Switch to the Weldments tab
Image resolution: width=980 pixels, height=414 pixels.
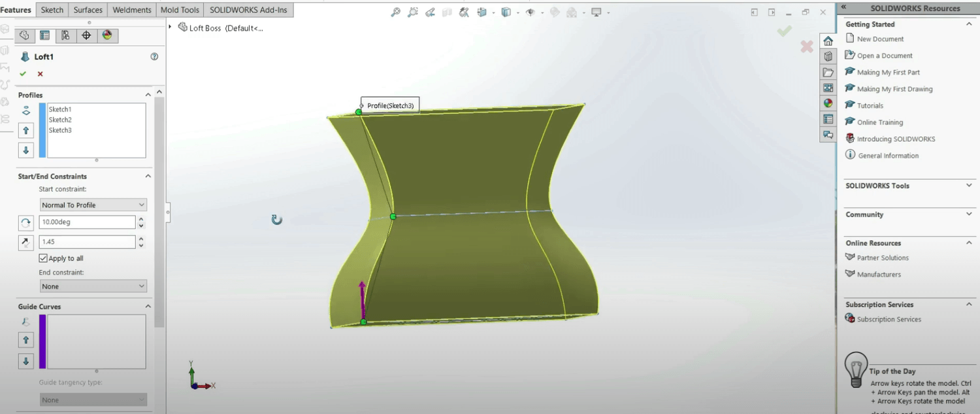click(131, 10)
